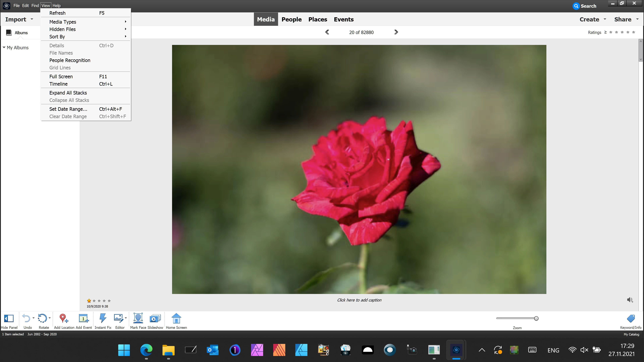Choose Timeline from the View menu
The height and width of the screenshot is (362, 644).
pyautogui.click(x=59, y=84)
